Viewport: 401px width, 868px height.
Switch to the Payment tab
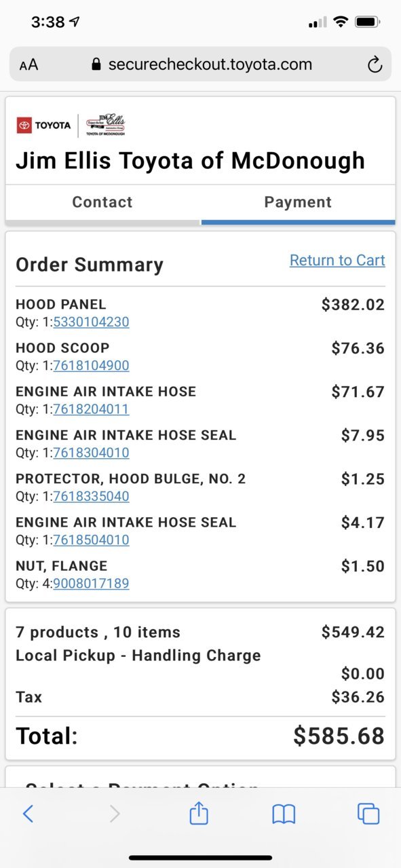(298, 202)
